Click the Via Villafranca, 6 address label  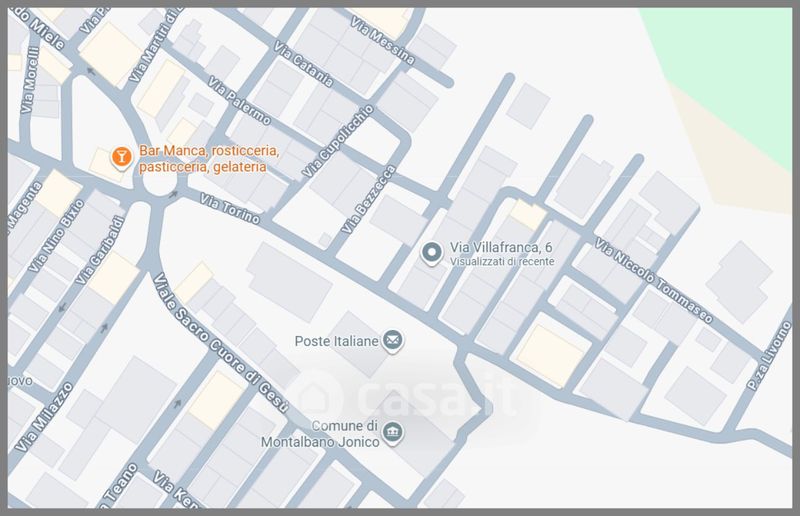[x=502, y=247]
